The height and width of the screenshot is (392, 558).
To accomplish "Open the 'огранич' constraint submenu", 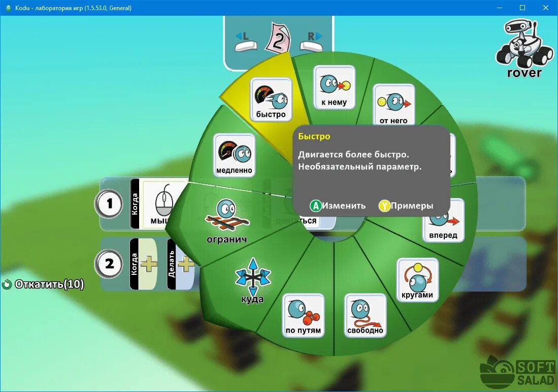I will point(226,222).
